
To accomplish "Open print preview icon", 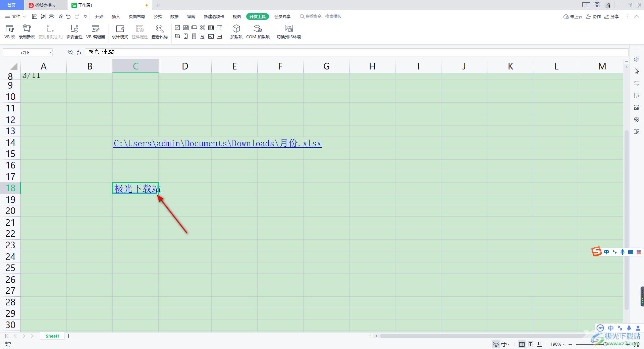I will (60, 16).
